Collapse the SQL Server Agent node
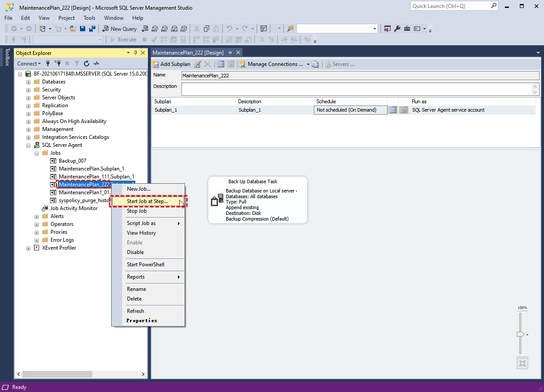The image size is (544, 392). [x=29, y=145]
